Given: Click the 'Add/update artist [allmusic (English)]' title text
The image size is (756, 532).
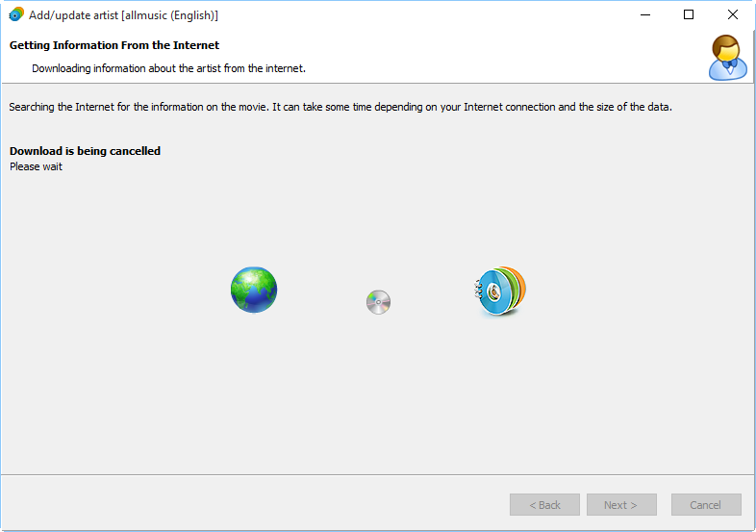Looking at the screenshot, I should coord(123,15).
